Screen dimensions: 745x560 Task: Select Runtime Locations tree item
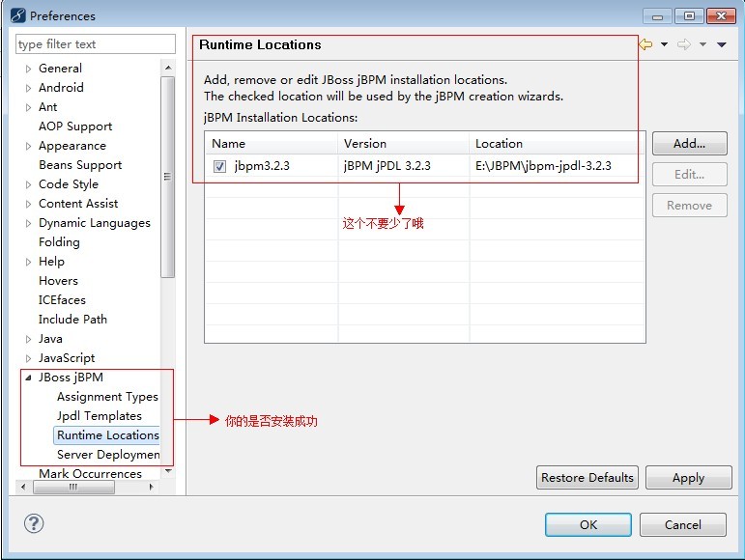coord(108,435)
